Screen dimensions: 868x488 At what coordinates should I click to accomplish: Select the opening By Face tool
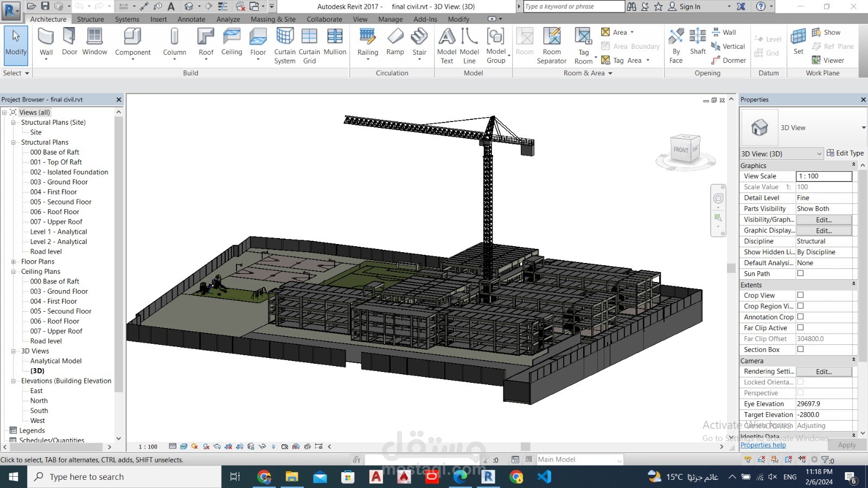[x=676, y=46]
